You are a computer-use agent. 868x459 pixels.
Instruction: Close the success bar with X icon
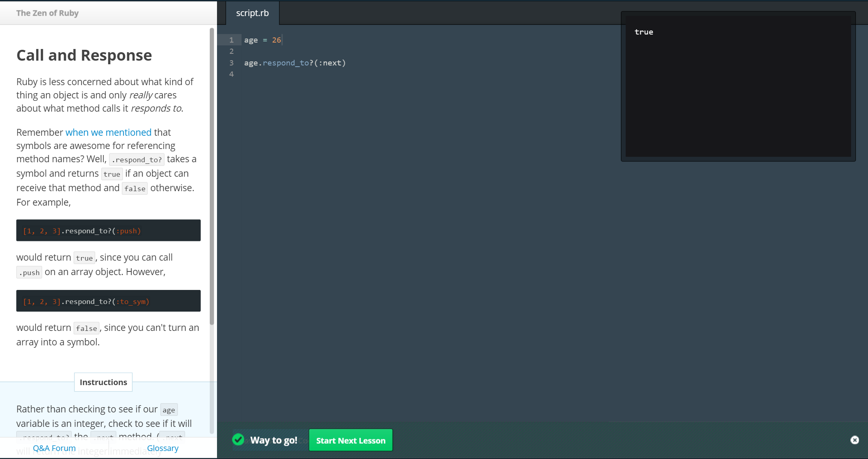click(x=854, y=440)
